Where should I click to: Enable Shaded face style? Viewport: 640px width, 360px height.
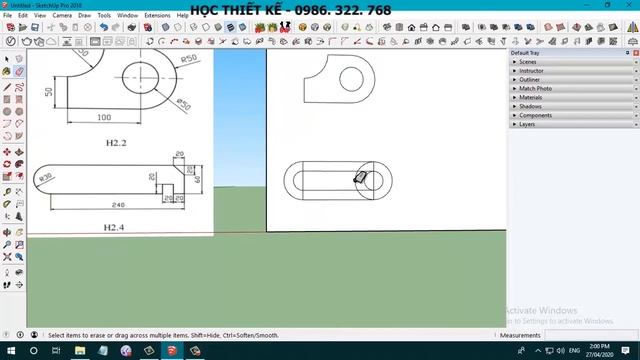pyautogui.click(x=218, y=27)
